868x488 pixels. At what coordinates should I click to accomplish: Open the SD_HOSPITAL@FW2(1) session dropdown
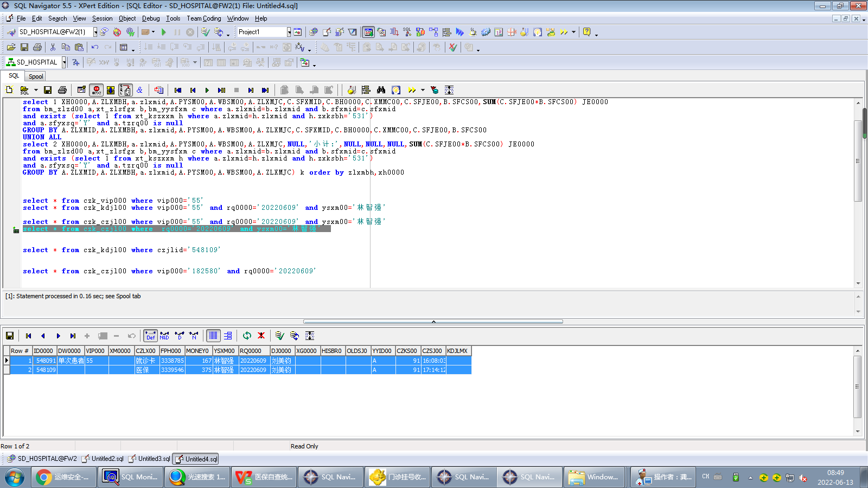click(x=95, y=32)
